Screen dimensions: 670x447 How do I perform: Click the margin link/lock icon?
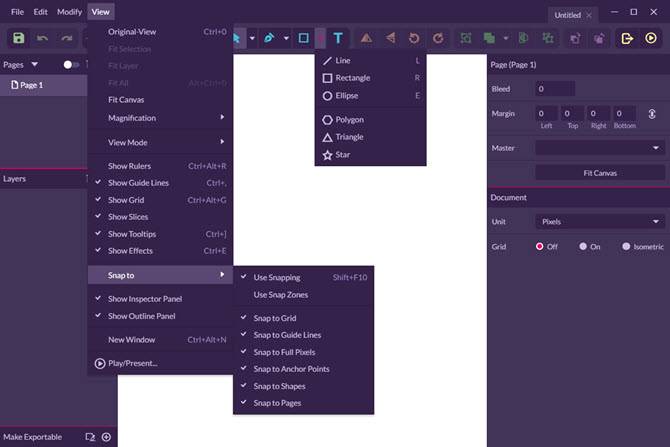(652, 114)
